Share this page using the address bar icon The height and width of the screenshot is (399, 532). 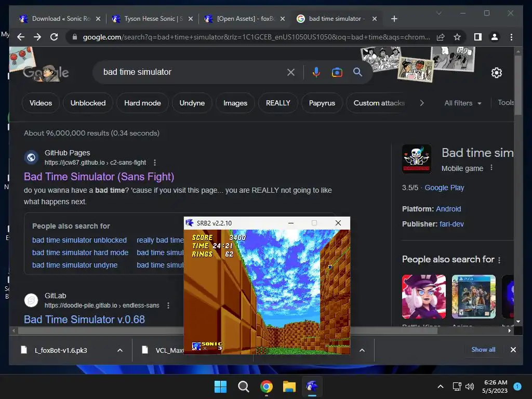coord(441,37)
